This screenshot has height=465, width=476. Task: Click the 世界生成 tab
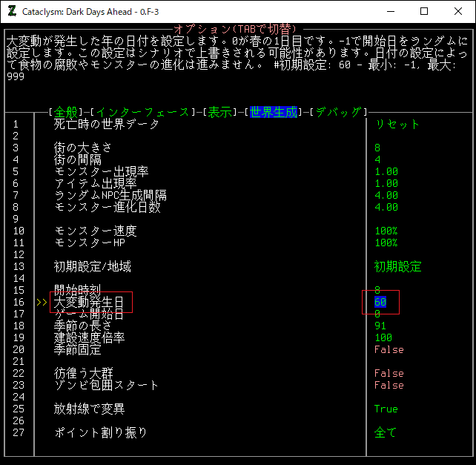point(274,112)
